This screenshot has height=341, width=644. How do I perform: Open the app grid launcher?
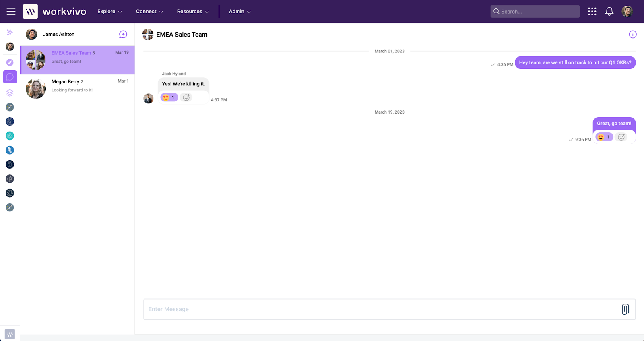(x=592, y=12)
